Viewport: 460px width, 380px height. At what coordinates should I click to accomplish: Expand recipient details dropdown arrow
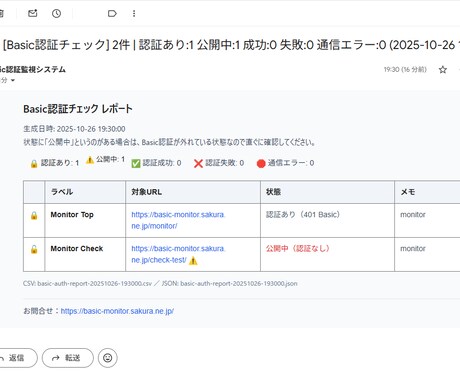pyautogui.click(x=13, y=80)
